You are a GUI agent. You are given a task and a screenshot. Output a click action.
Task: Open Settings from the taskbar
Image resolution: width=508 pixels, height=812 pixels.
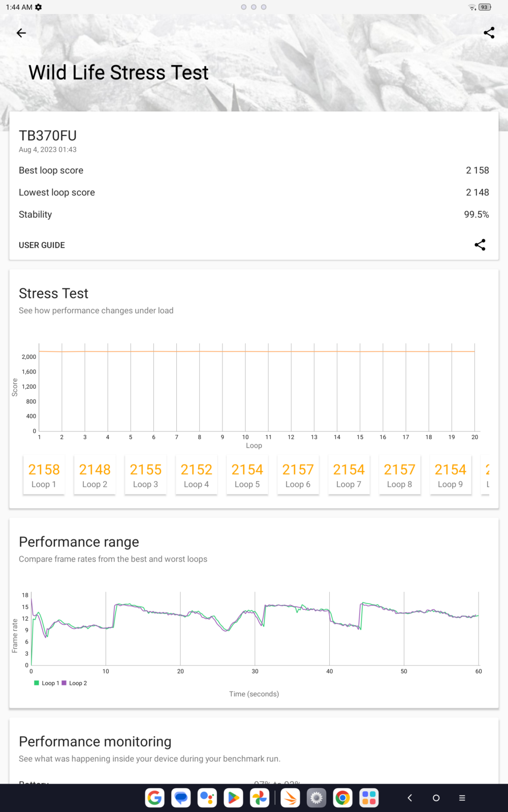click(316, 798)
